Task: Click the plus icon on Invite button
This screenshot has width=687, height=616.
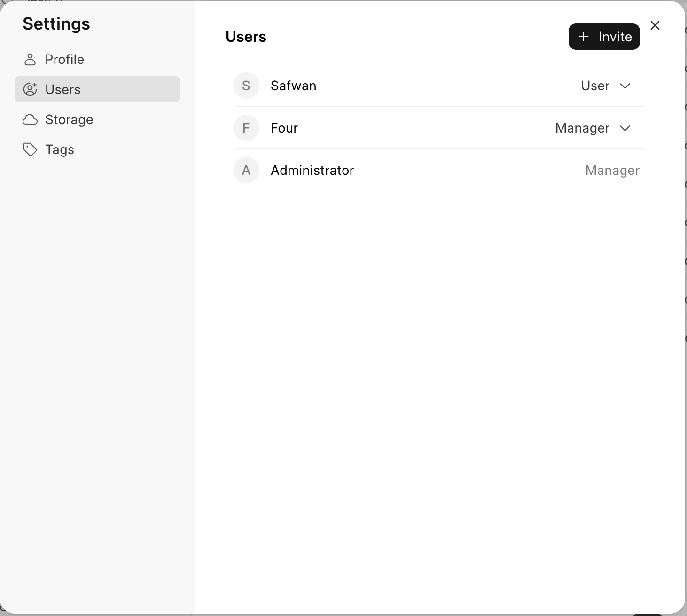Action: [x=584, y=37]
